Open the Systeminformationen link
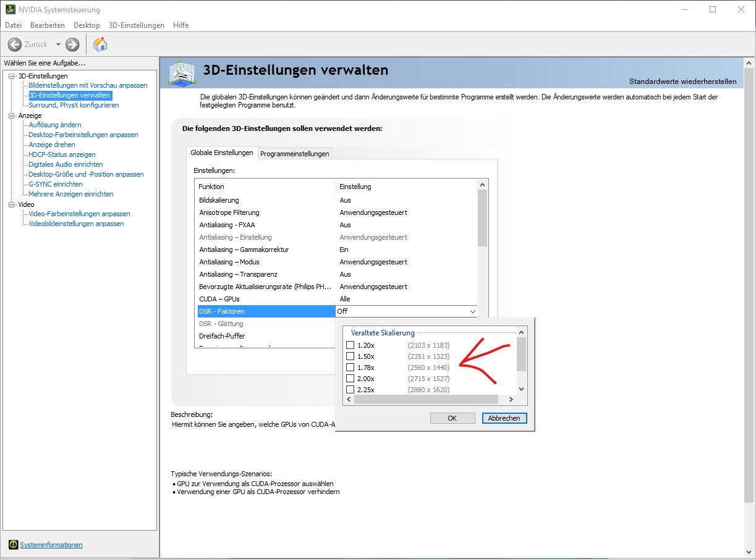This screenshot has height=559, width=756. (51, 545)
